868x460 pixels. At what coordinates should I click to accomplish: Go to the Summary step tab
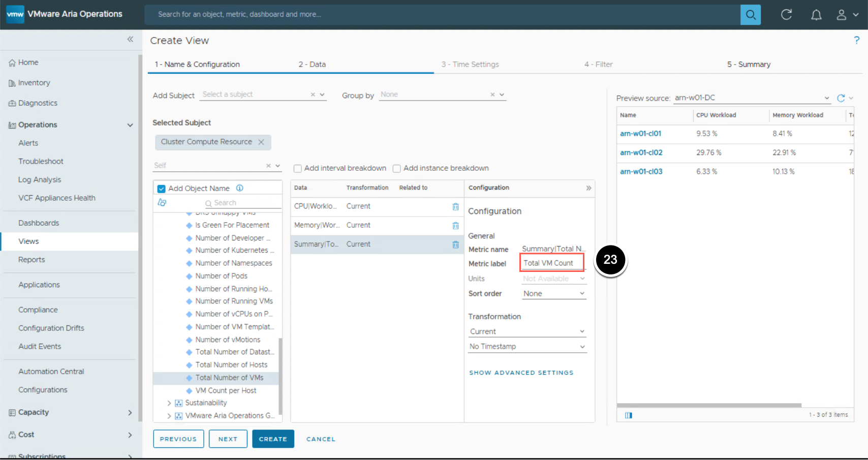[748, 65]
